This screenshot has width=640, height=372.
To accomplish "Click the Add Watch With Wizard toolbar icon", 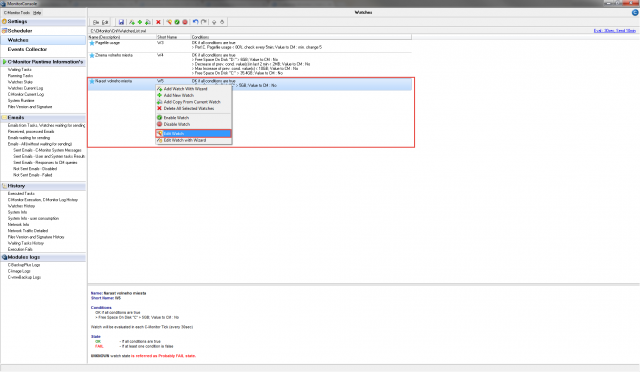I will point(131,22).
